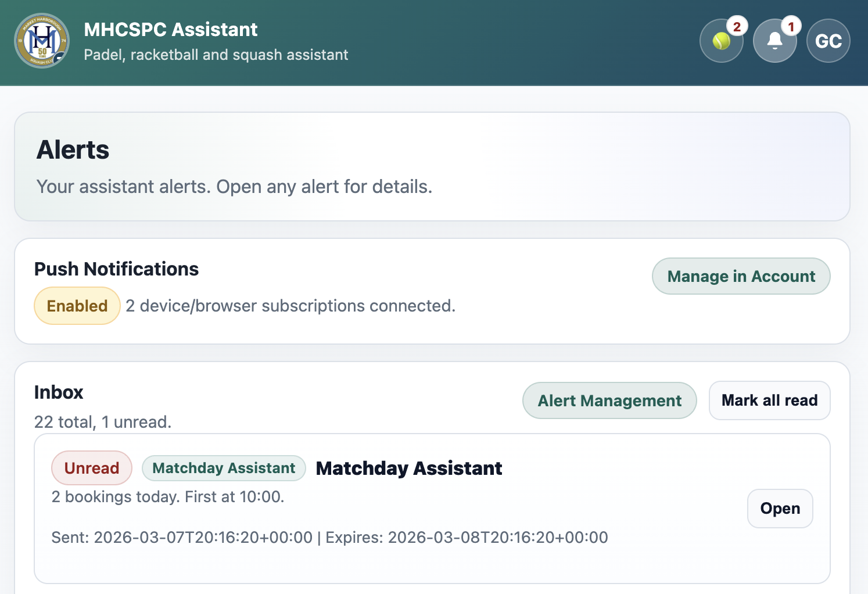Select the tennis ball badge showing 2
Image resolution: width=868 pixels, height=594 pixels.
(x=737, y=26)
